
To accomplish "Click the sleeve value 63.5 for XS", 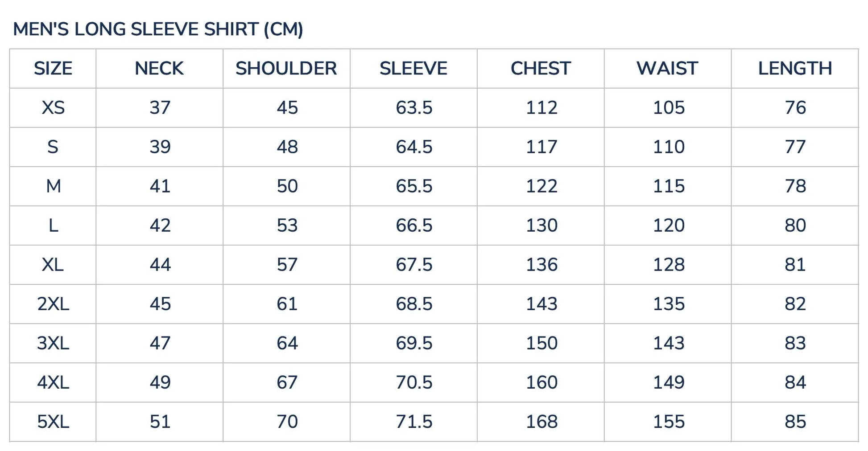I will point(414,108).
